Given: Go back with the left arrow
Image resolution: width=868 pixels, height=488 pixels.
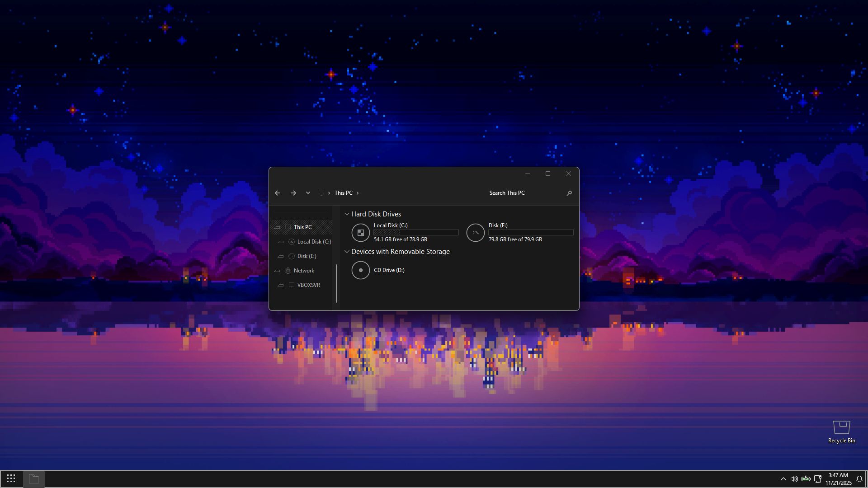Looking at the screenshot, I should coord(278,193).
